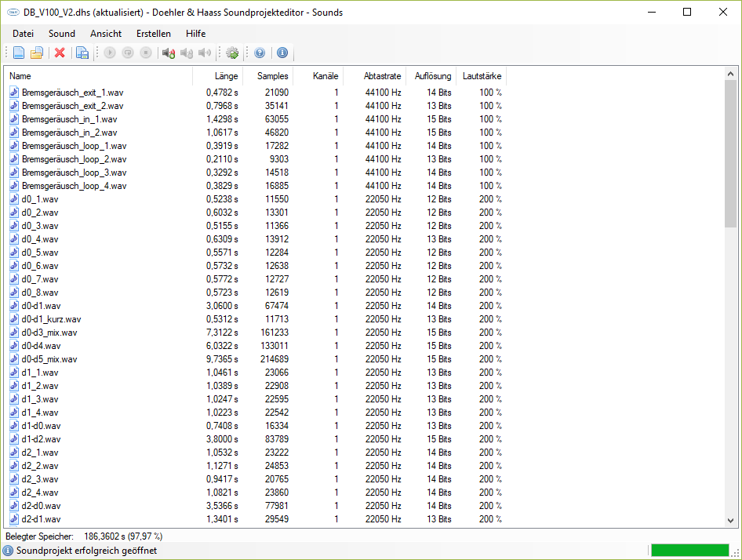Click the speaker with lock icon
This screenshot has height=560, width=742.
187,53
